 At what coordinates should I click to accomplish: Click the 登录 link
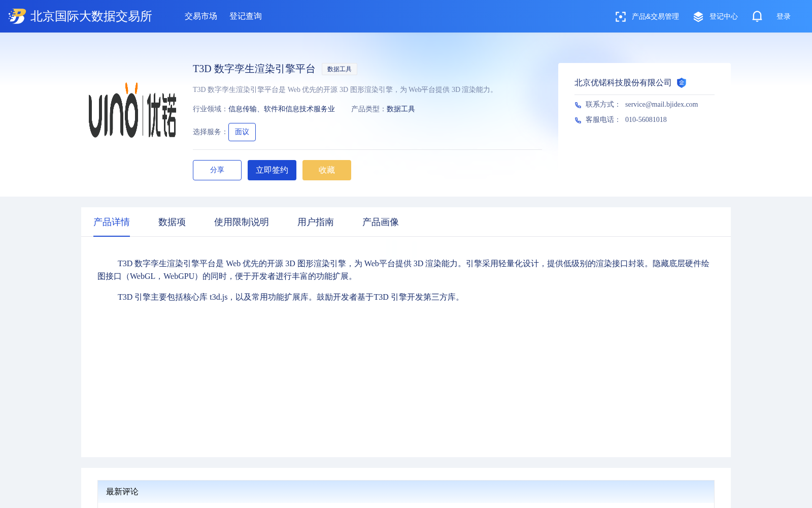pyautogui.click(x=784, y=17)
